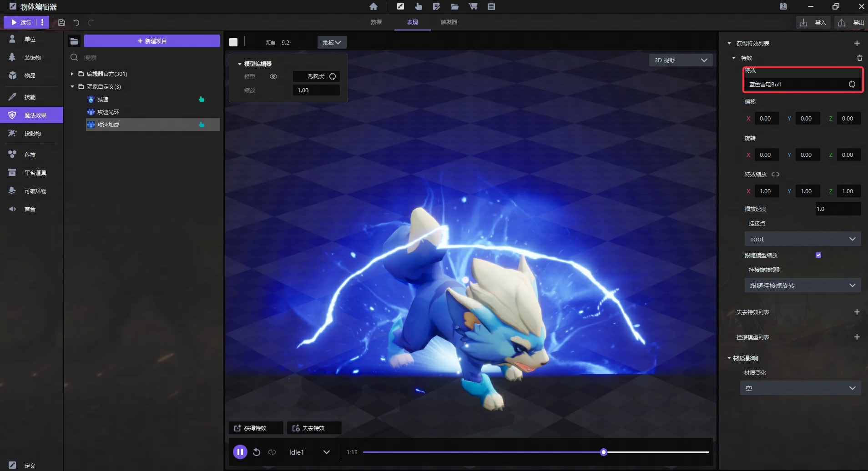Click the 缩放 1.00 model scale field
This screenshot has height=471, width=868.
click(x=316, y=90)
